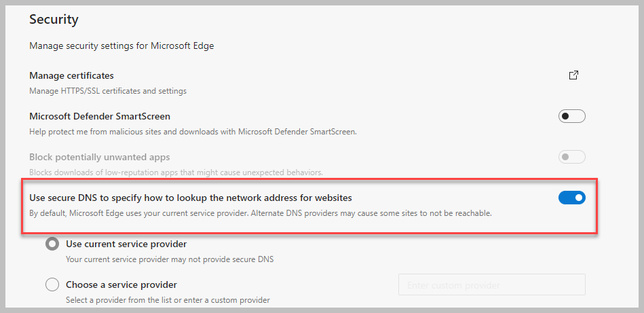Click the Select a provider from the list description
This screenshot has height=313, width=644.
[x=168, y=299]
